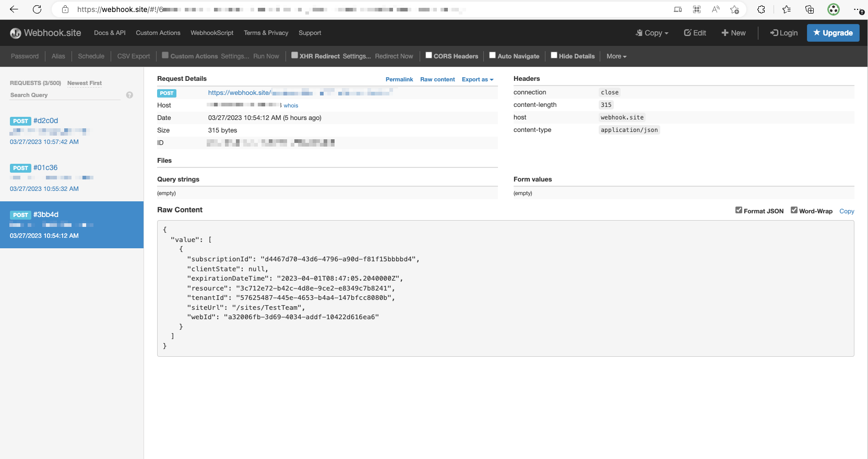This screenshot has width=868, height=459.
Task: Open the Copy dropdown in header
Action: tap(652, 33)
